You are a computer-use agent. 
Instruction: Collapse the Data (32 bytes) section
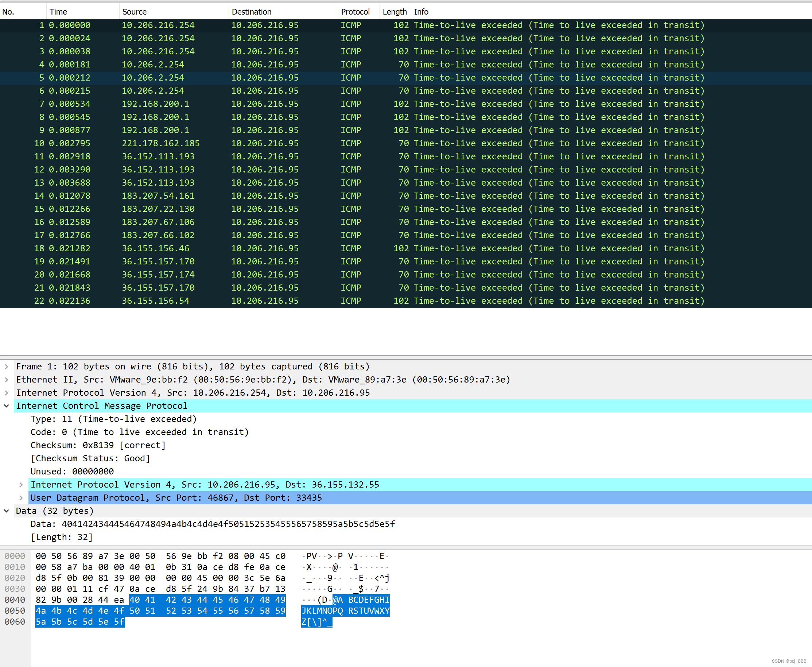pyautogui.click(x=7, y=511)
